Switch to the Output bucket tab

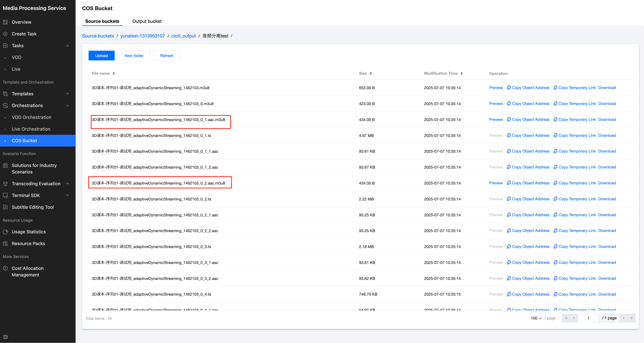pyautogui.click(x=147, y=21)
